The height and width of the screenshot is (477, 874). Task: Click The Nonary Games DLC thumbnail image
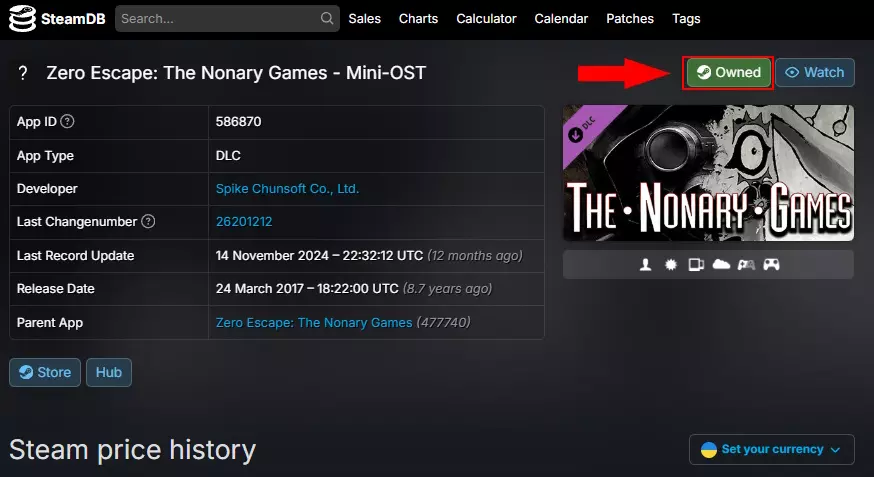[x=708, y=173]
